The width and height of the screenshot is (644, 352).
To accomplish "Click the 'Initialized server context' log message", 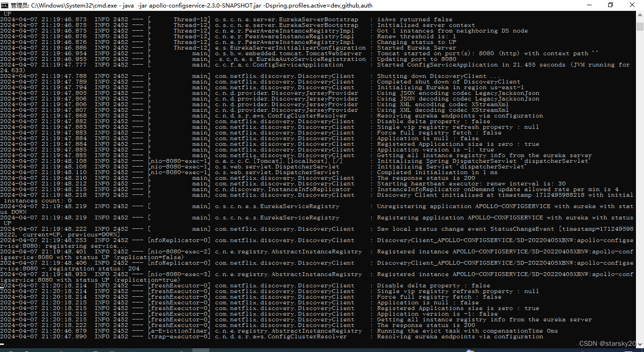I will [426, 25].
